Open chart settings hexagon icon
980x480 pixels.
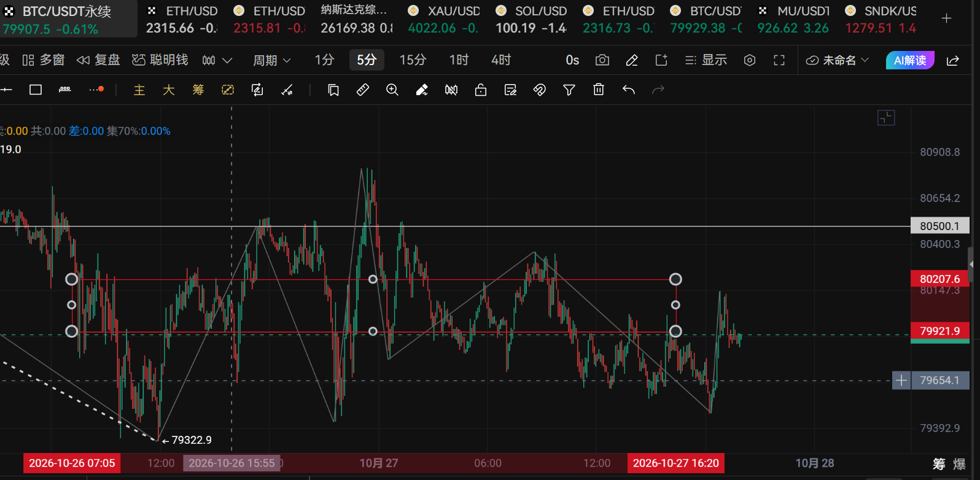(x=750, y=60)
